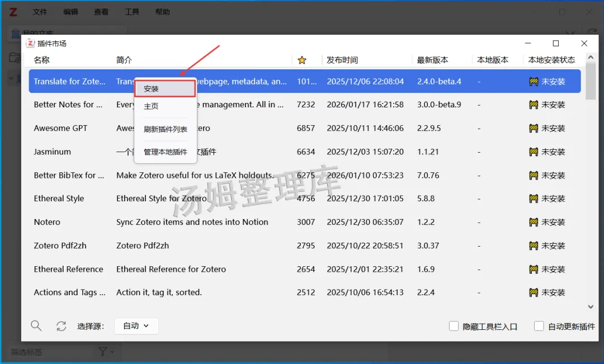Viewport: 604px width, 364px height.
Task: Select the Better BibTex for ... plugin name
Action: pos(69,175)
